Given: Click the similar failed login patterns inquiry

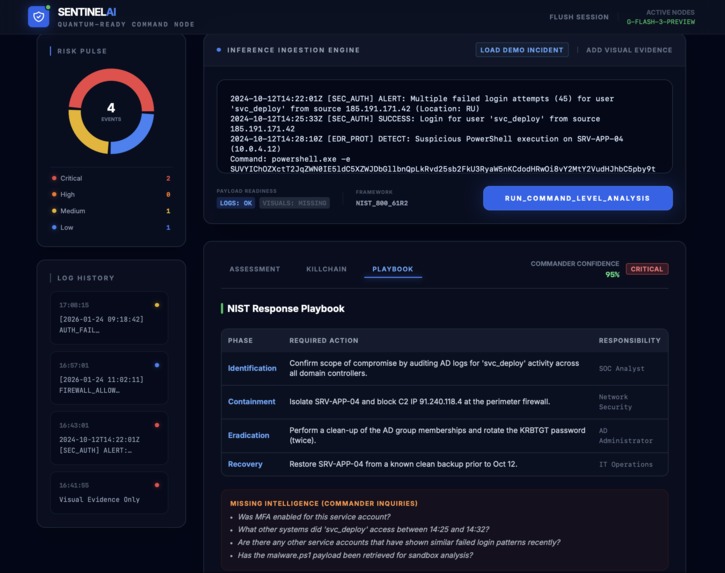Looking at the screenshot, I should 399,542.
